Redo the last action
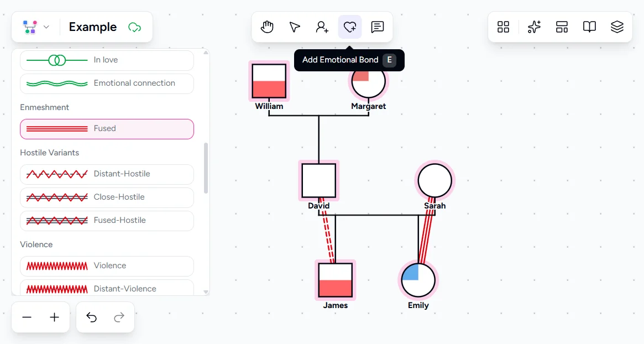 click(119, 317)
